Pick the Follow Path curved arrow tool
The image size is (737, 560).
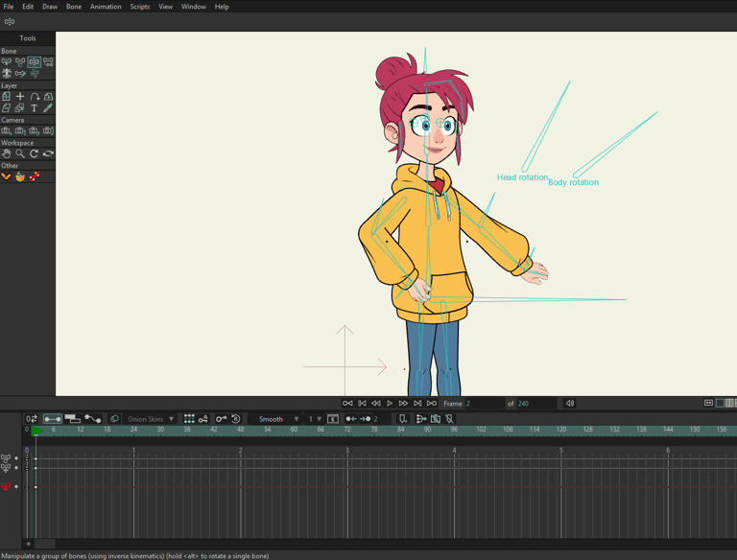35,97
